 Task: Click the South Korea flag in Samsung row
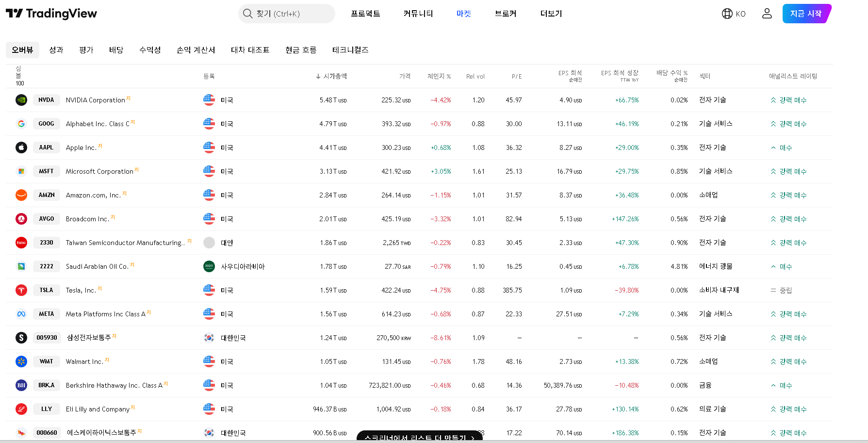(209, 338)
